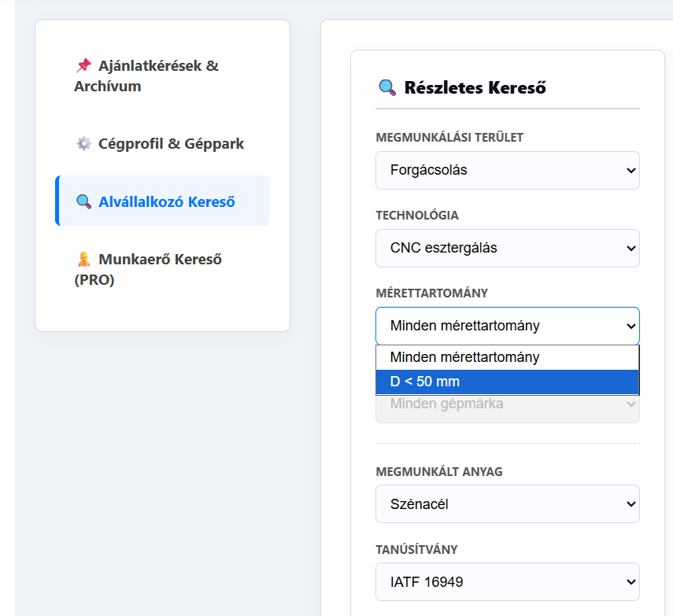Image resolution: width=673 pixels, height=616 pixels.
Task: Click the disabled Minden gépmárka dropdown
Action: point(508,408)
